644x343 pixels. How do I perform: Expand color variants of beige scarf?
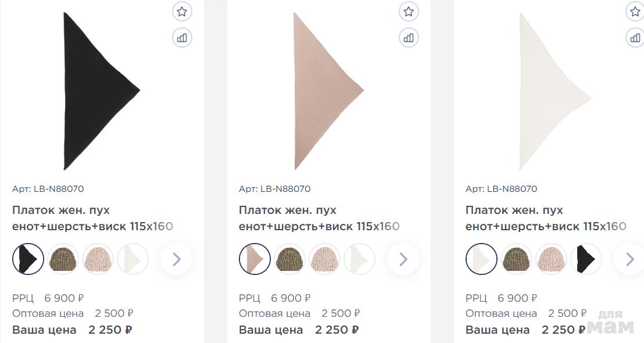tap(403, 259)
